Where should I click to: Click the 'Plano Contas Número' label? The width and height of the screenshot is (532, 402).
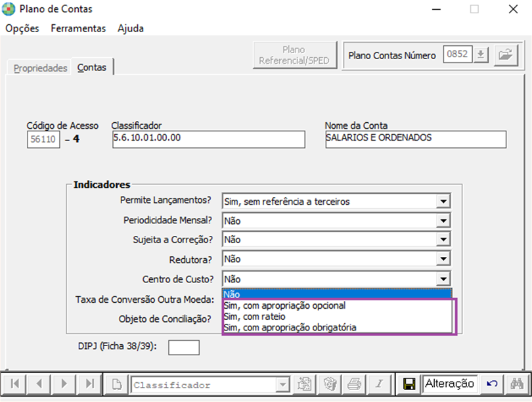392,55
